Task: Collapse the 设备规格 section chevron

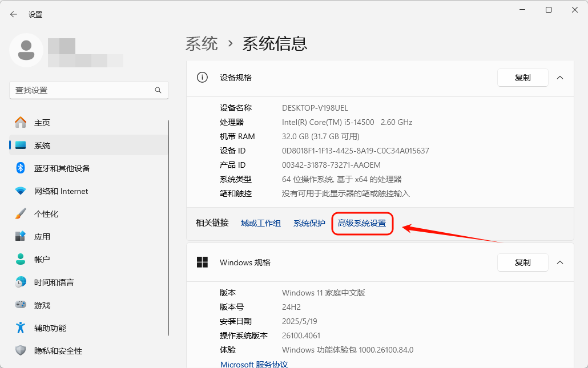Action: click(x=560, y=78)
